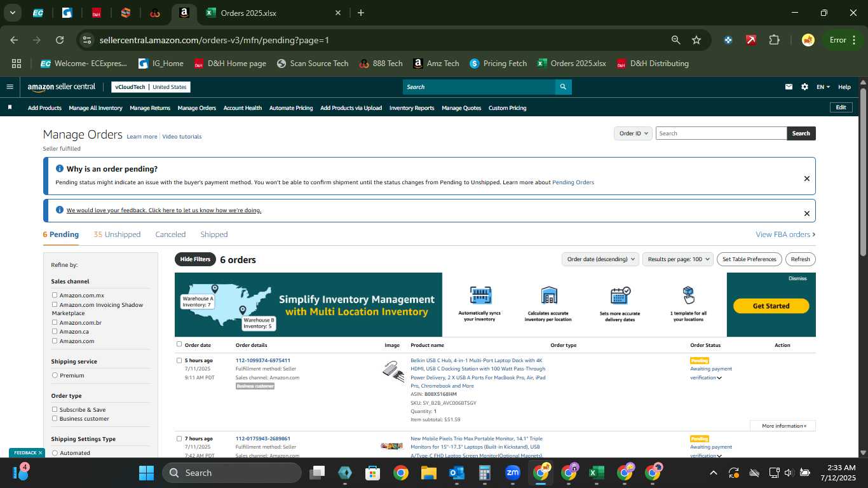Open the Inventory Reports menu item
This screenshot has height=488, width=868.
point(412,108)
